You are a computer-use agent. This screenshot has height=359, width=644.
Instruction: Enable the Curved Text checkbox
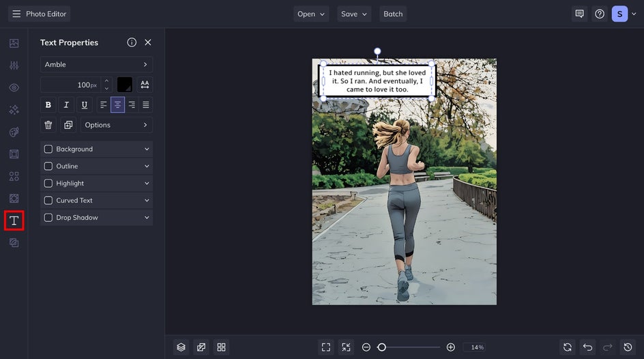[48, 201]
